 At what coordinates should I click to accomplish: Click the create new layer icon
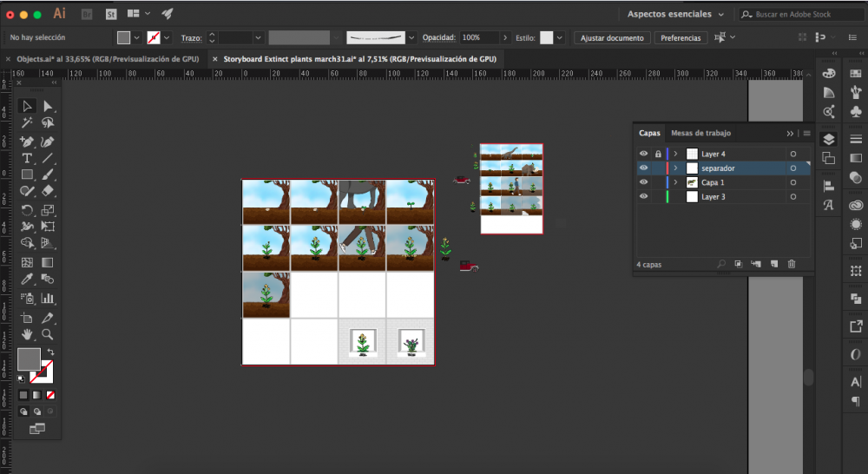pos(773,264)
